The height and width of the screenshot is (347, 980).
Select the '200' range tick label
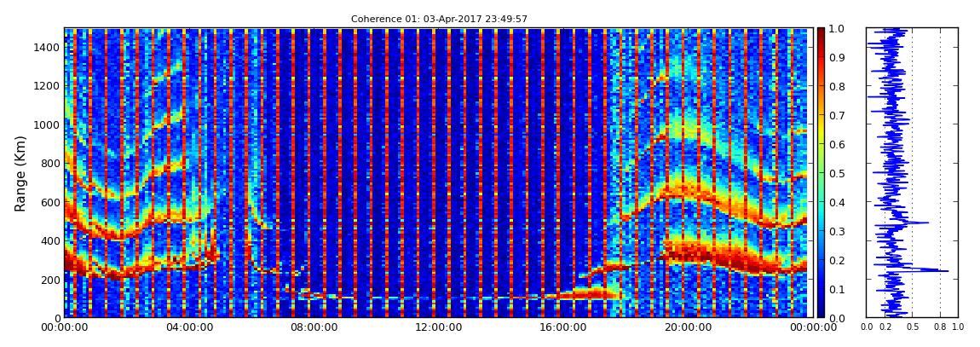pyautogui.click(x=51, y=280)
